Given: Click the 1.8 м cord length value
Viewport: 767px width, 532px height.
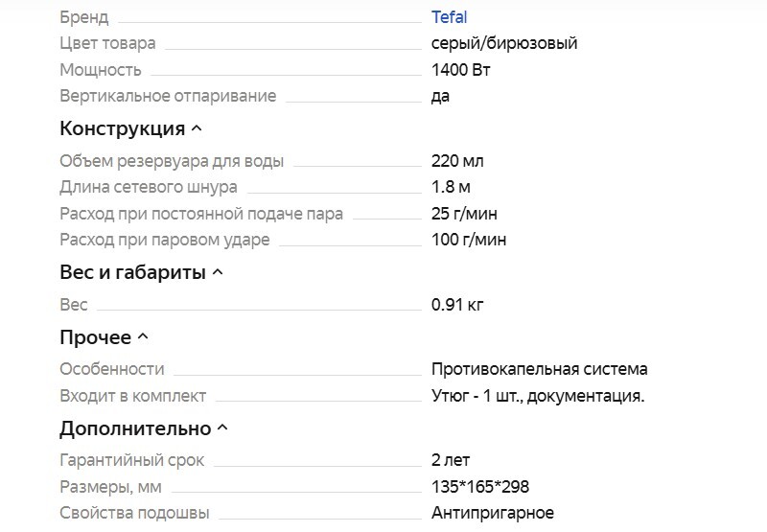Looking at the screenshot, I should pos(451,187).
